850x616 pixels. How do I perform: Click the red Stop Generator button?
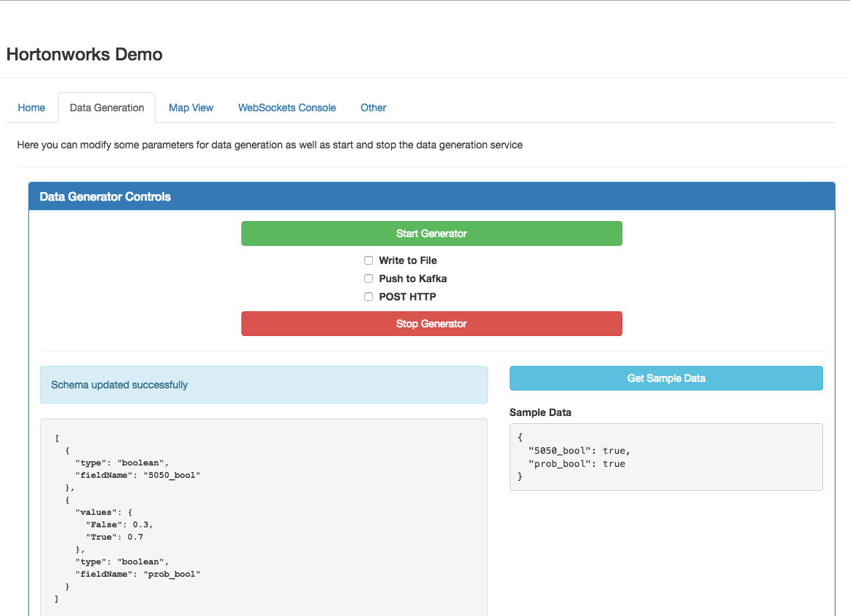(x=431, y=324)
